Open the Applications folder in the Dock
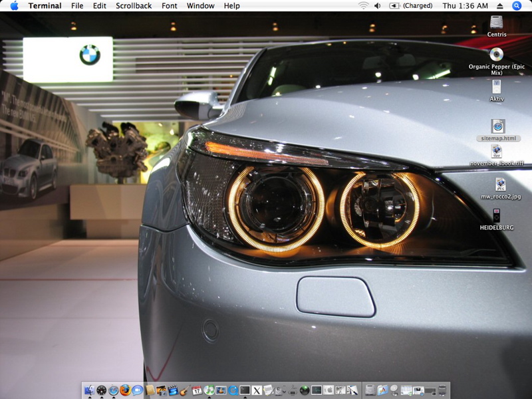The width and height of the screenshot is (532, 399). (x=382, y=390)
